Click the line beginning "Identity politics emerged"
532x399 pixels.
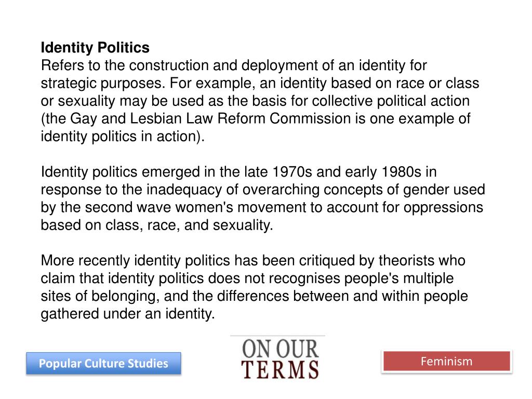click(x=238, y=171)
